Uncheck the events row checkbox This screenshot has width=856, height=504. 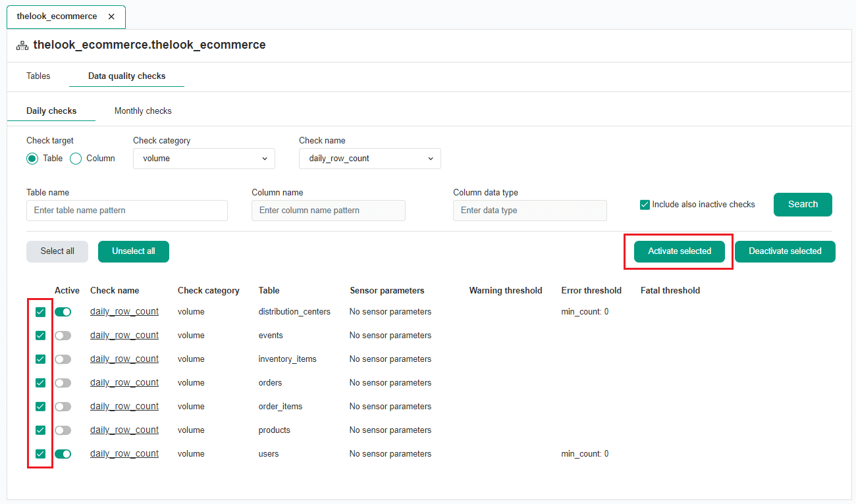coord(40,336)
